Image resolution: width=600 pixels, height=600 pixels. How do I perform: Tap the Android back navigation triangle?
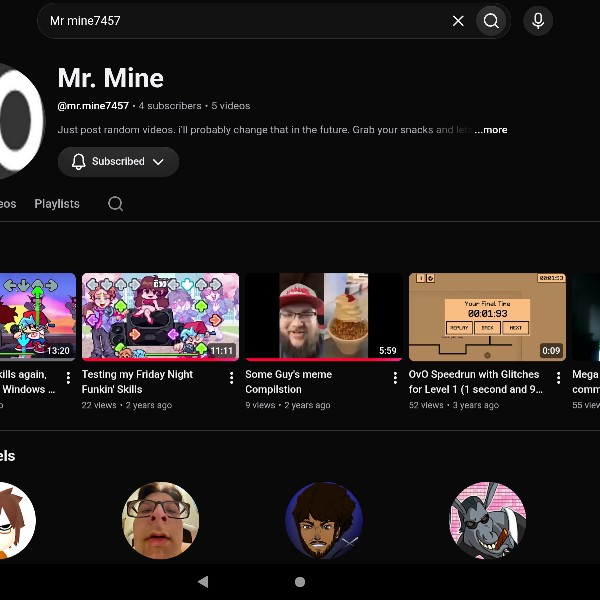(x=203, y=582)
